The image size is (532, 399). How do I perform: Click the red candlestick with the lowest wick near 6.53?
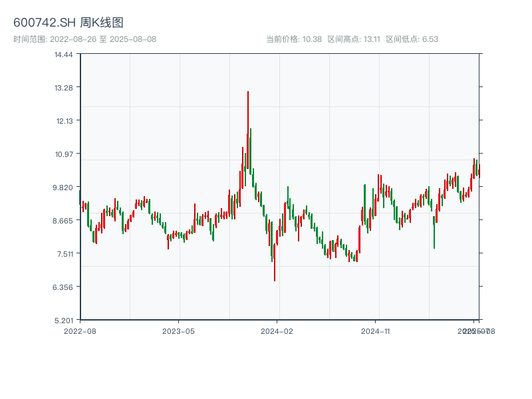pyautogui.click(x=275, y=262)
